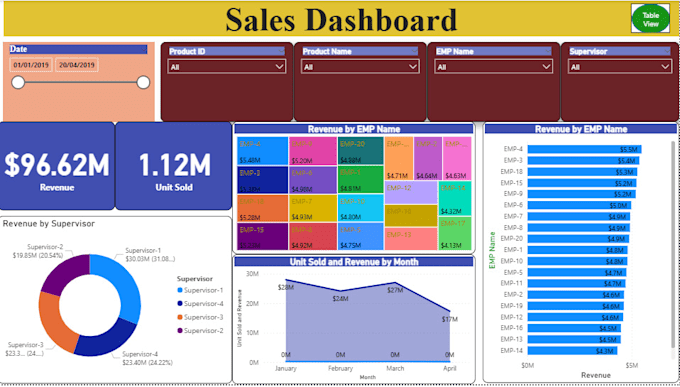
Task: Select the EMP-15 treemap tile
Action: coord(262,236)
